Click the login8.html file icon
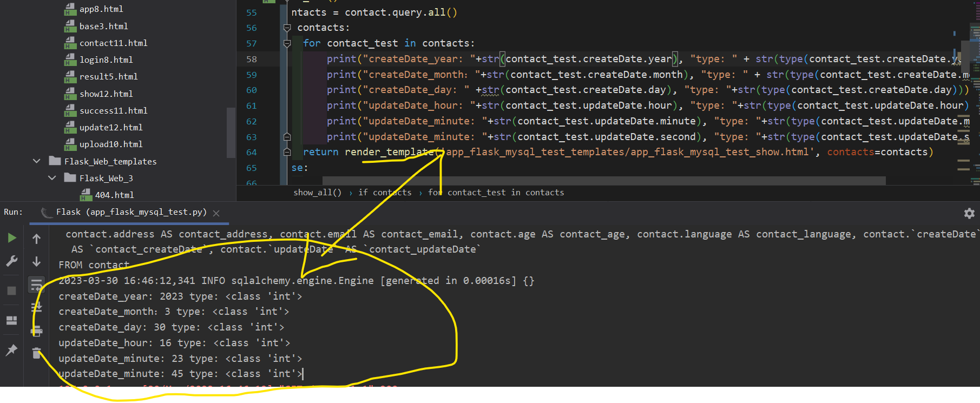 pyautogui.click(x=70, y=60)
